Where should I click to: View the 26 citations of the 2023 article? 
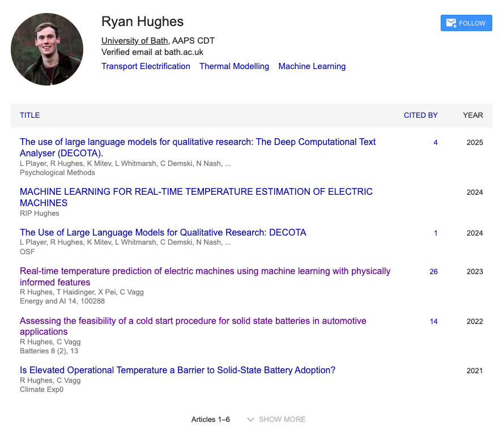[433, 272]
